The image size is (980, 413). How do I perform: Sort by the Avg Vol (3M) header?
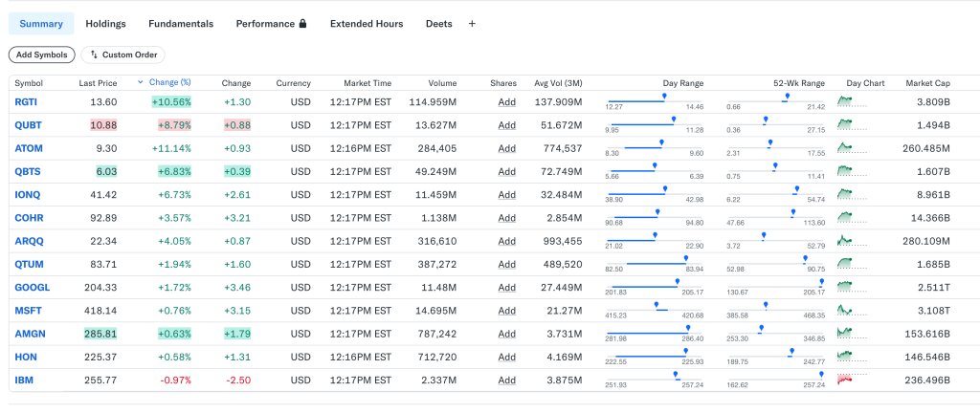pos(558,83)
